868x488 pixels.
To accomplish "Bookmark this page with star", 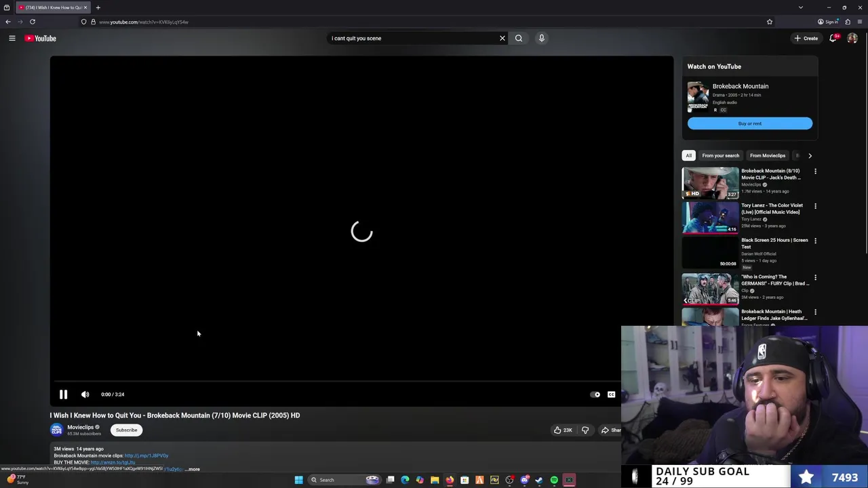I will click(x=770, y=22).
